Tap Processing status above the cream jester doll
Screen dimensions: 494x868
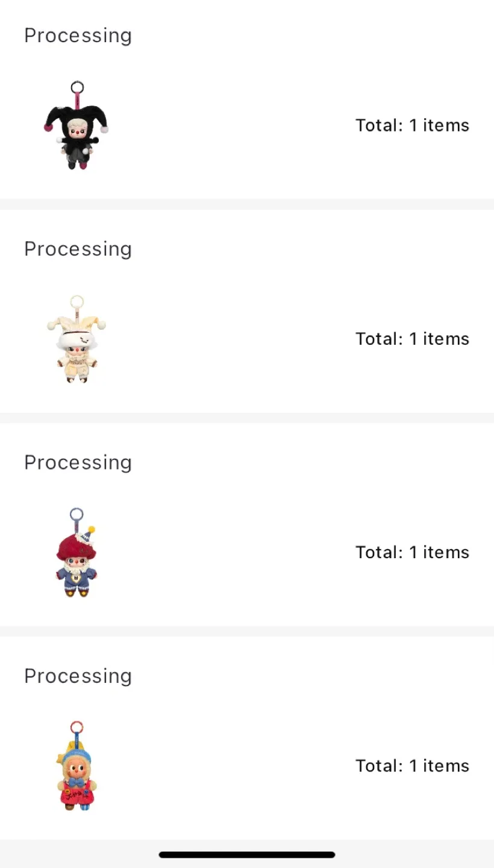[78, 249]
